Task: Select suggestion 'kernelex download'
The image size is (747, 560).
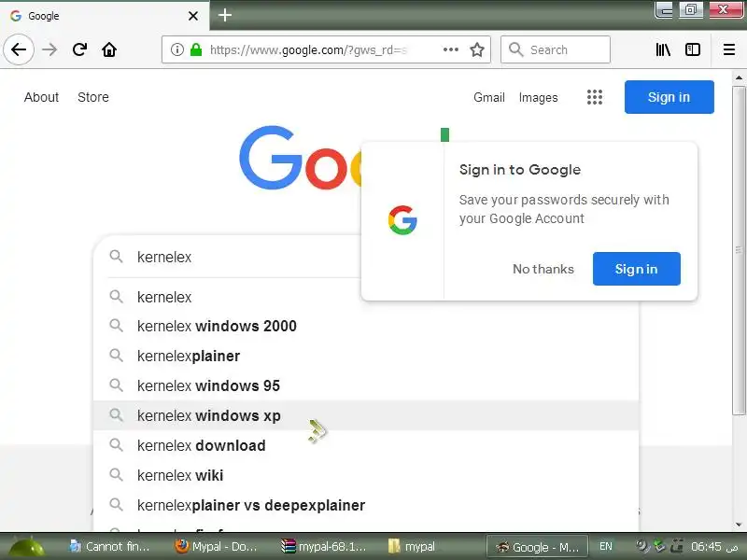Action: (x=366, y=445)
